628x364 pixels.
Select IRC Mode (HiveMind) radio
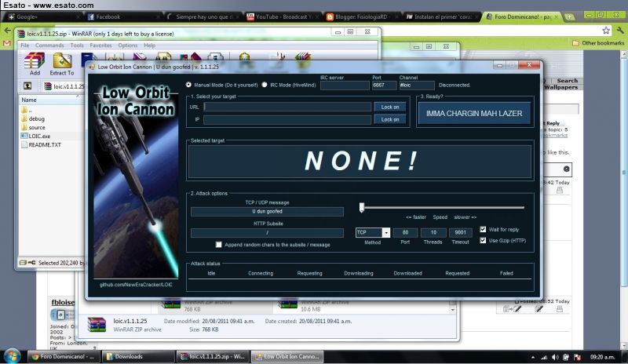[265, 85]
